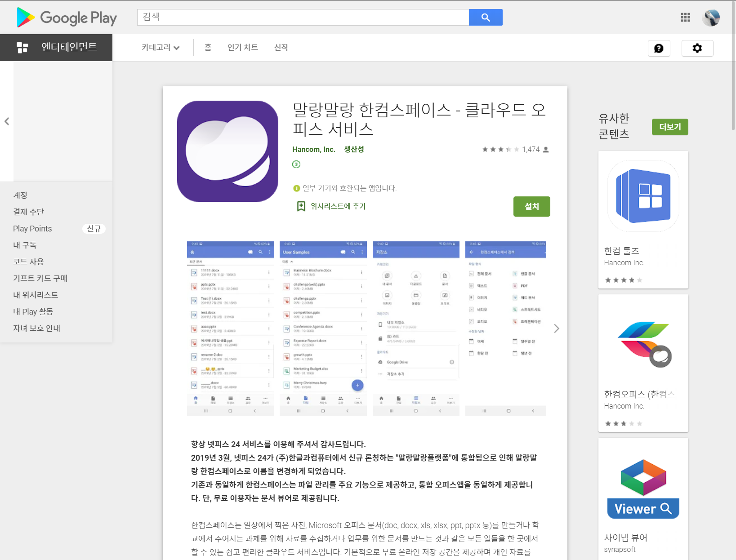Open the 저장소 storage screenshot thumbnail

pos(416,329)
